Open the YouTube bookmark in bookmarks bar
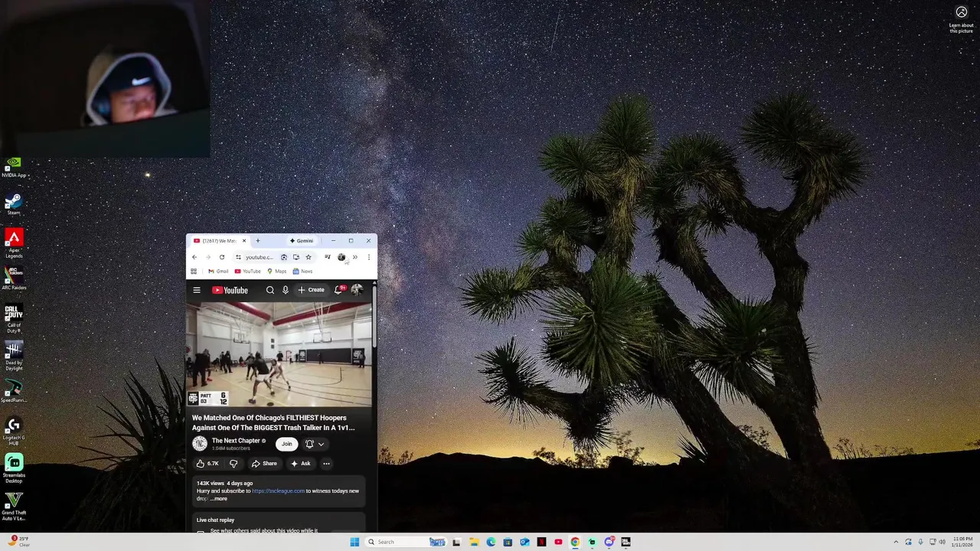Image resolution: width=980 pixels, height=551 pixels. pyautogui.click(x=247, y=271)
